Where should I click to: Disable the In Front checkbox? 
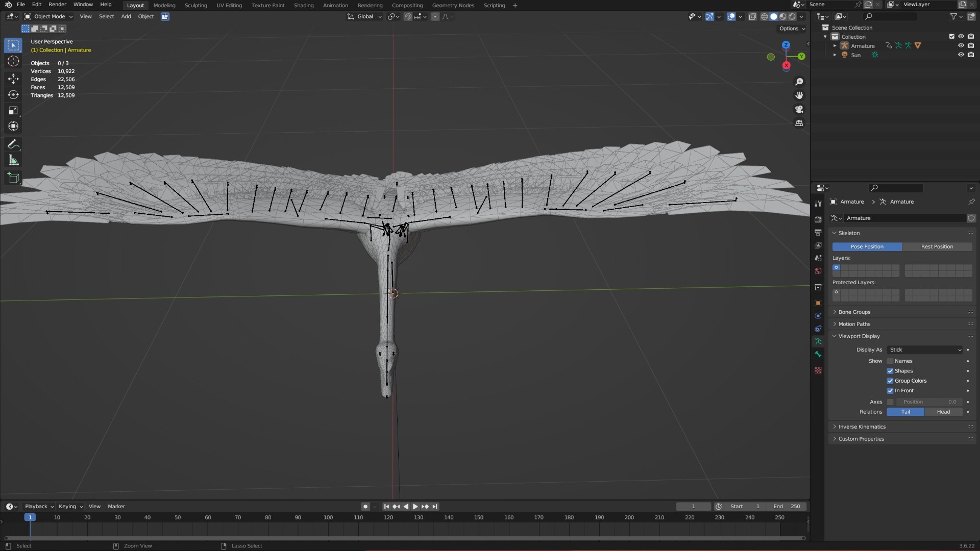tap(890, 391)
